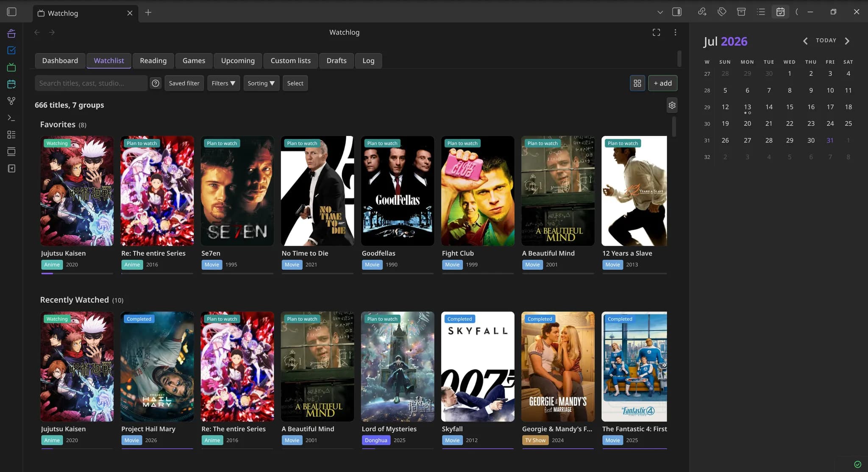This screenshot has height=472, width=868.
Task: Open the archive box panel icon
Action: 741,12
